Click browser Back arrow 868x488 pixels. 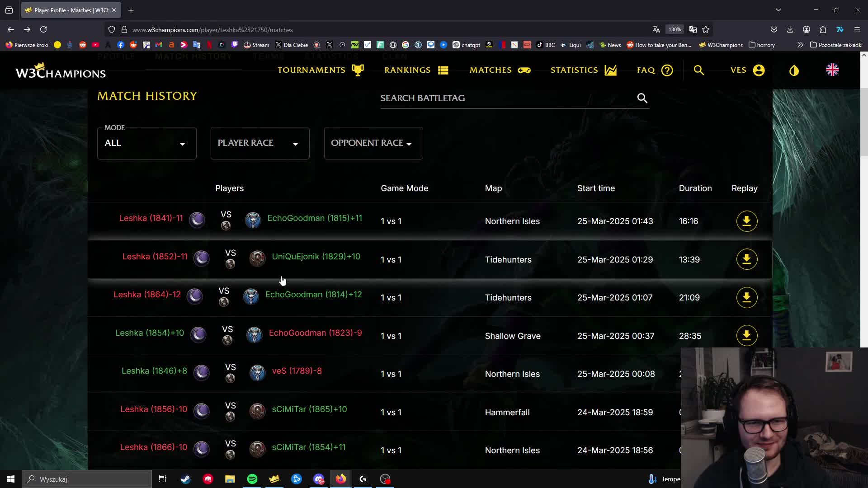11,29
